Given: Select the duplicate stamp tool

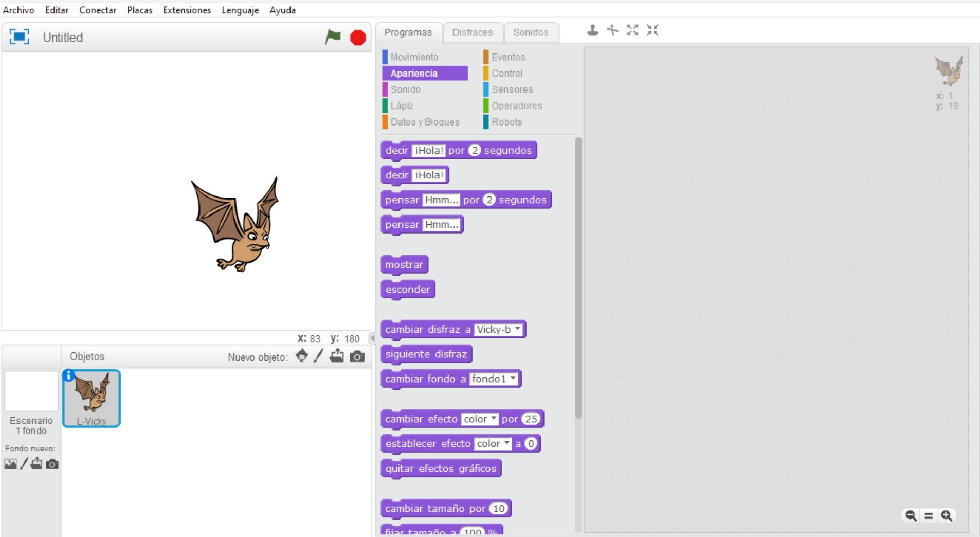Looking at the screenshot, I should (592, 30).
